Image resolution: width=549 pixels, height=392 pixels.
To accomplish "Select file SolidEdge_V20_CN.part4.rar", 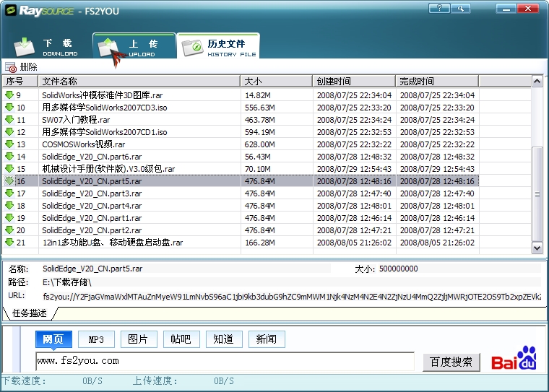I will point(92,206).
